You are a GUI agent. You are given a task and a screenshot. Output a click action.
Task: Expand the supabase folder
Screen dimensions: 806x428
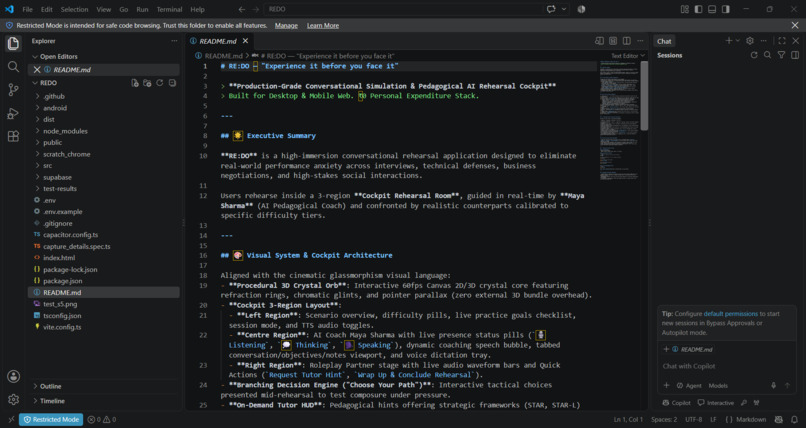(x=105, y=177)
